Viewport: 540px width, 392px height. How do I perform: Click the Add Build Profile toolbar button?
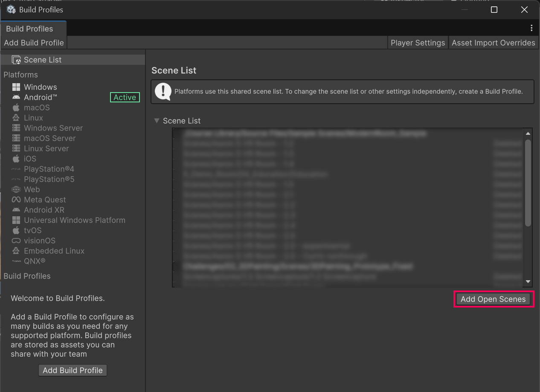point(34,43)
